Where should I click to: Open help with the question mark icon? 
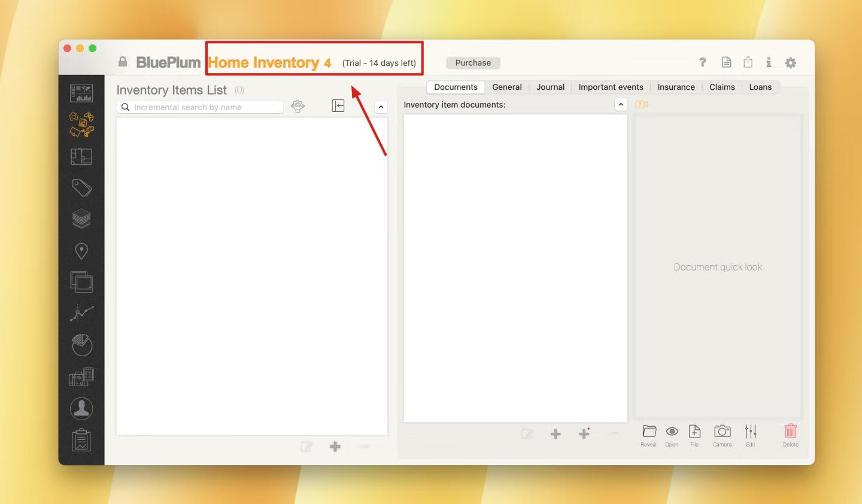pos(703,62)
